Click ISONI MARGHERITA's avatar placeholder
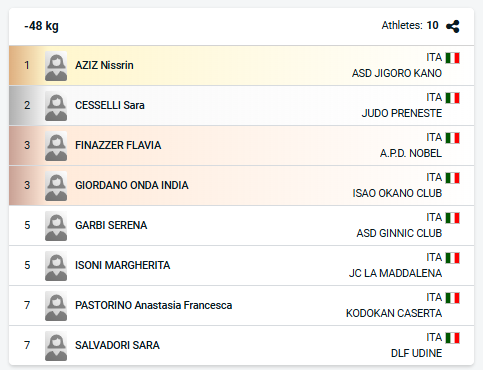Screen dimensions: 483x370 coord(56,266)
